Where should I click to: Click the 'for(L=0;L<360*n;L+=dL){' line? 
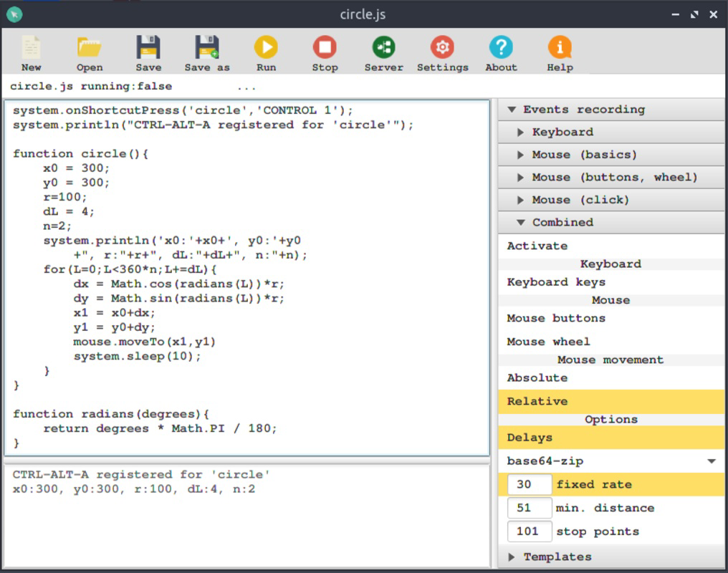coord(130,269)
